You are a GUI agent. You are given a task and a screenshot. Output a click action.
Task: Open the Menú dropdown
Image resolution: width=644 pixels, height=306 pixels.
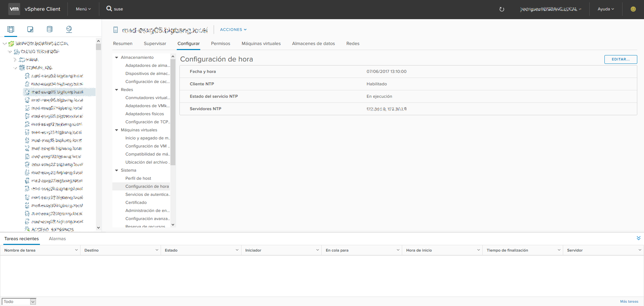[x=83, y=9]
